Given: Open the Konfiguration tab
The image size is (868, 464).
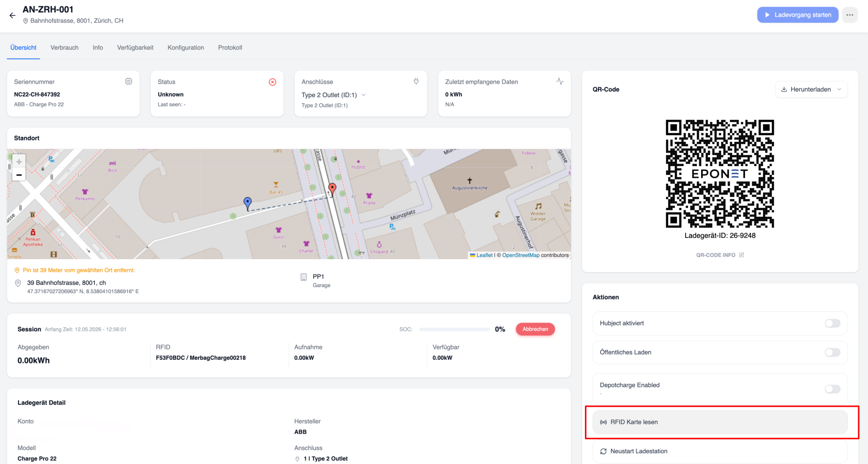Looking at the screenshot, I should pos(185,47).
